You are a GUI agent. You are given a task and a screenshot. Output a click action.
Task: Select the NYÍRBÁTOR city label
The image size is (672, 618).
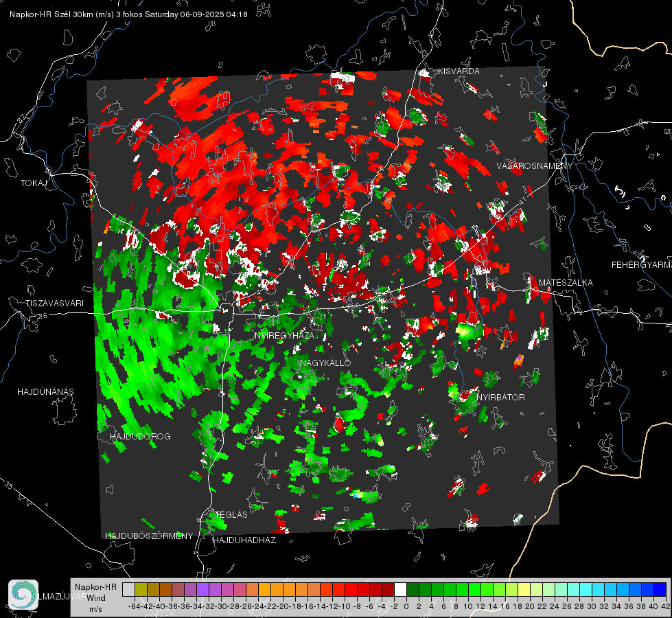click(500, 397)
